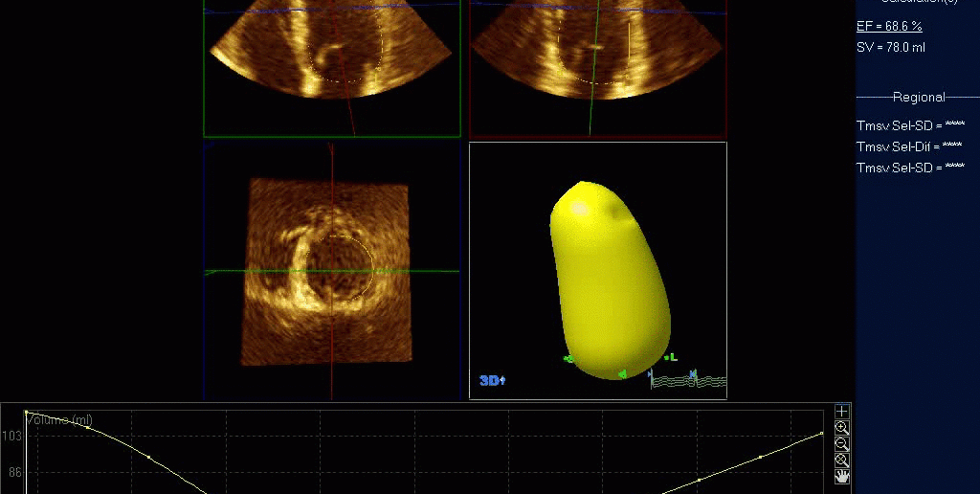Reset the volume graph zoom
The height and width of the screenshot is (494, 980).
(x=842, y=460)
